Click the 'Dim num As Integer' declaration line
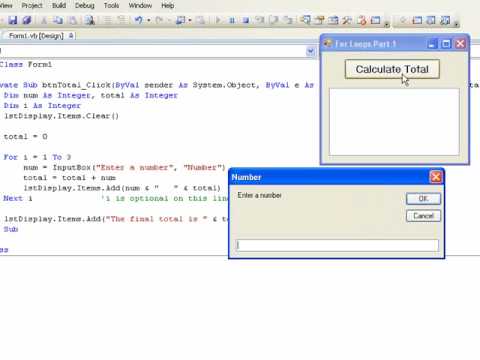The height and width of the screenshot is (360, 480). click(90, 95)
